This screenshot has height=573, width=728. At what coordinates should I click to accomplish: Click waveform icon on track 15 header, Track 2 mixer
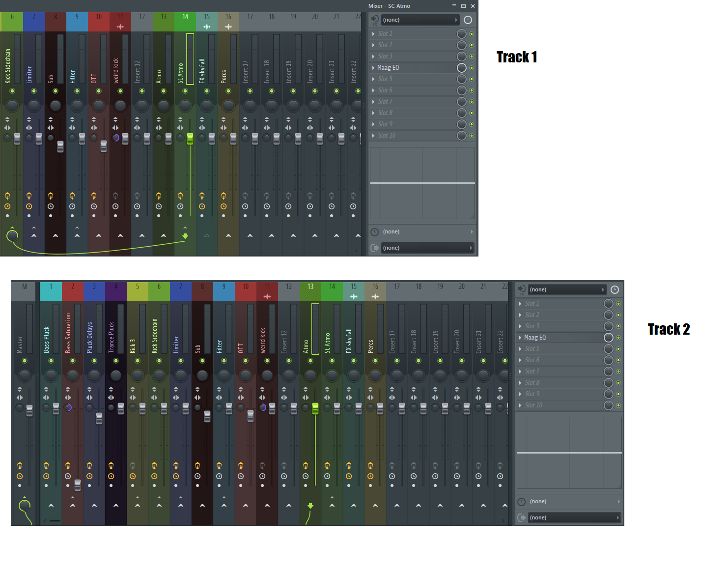354,296
